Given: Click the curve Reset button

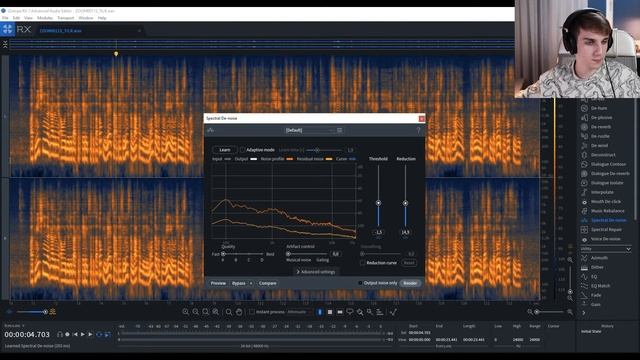Looking at the screenshot, I should point(409,263).
